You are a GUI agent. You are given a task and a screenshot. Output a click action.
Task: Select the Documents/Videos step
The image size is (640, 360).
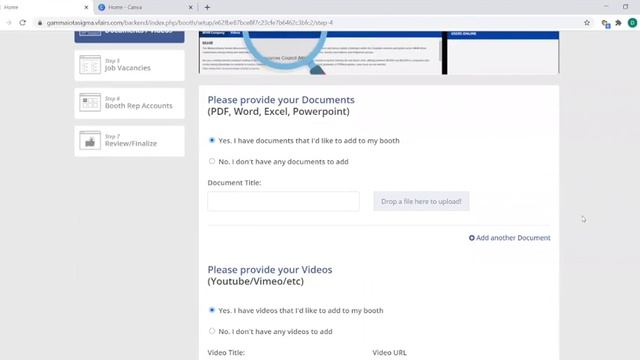tap(129, 37)
